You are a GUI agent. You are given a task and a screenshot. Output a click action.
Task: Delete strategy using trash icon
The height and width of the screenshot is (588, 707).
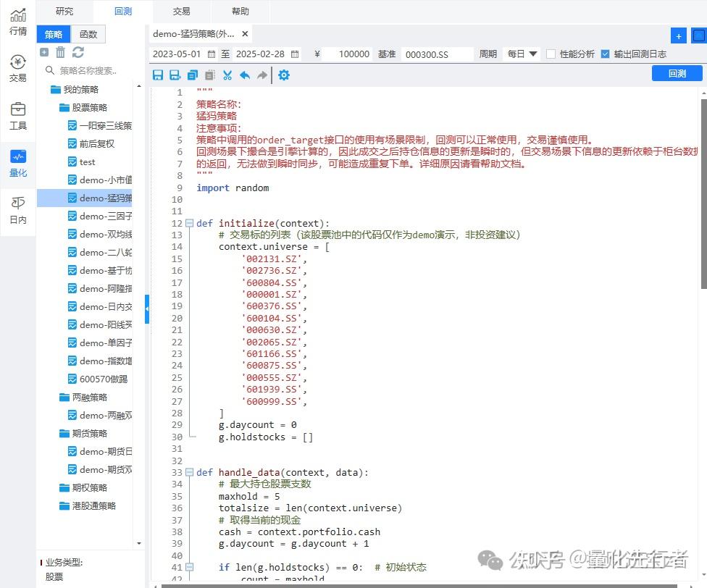coord(60,53)
